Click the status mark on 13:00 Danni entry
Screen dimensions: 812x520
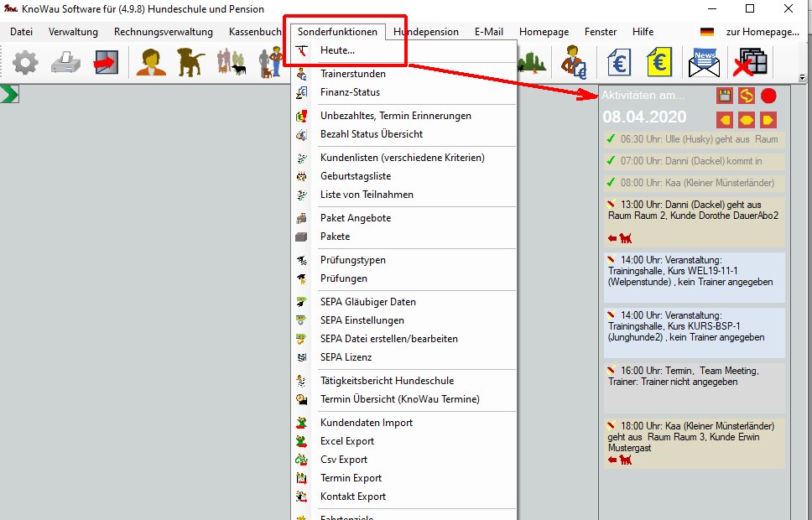click(612, 204)
